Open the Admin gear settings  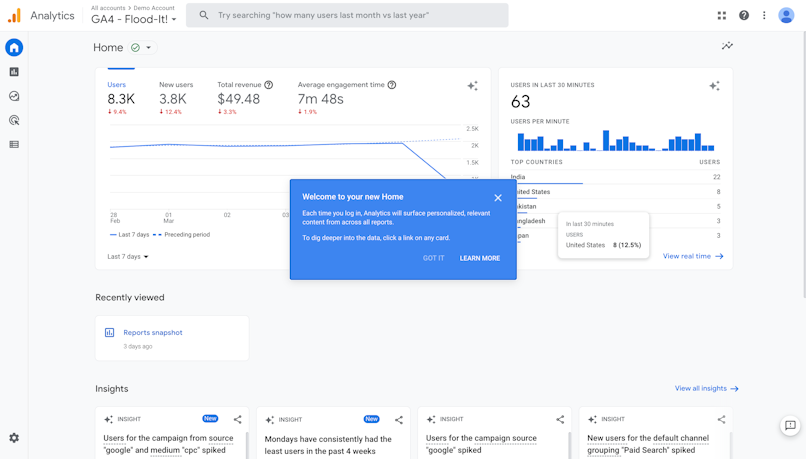pyautogui.click(x=14, y=438)
